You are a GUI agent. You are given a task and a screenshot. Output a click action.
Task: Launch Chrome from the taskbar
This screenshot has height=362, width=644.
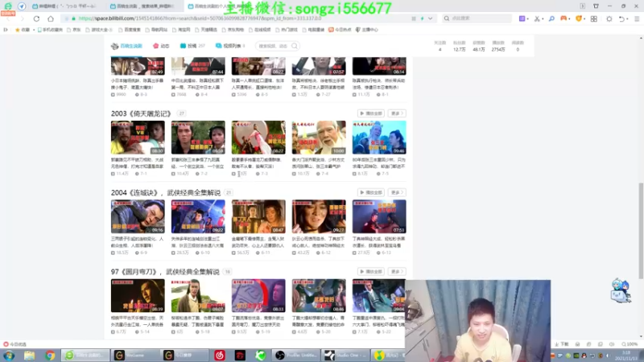[x=50, y=355]
